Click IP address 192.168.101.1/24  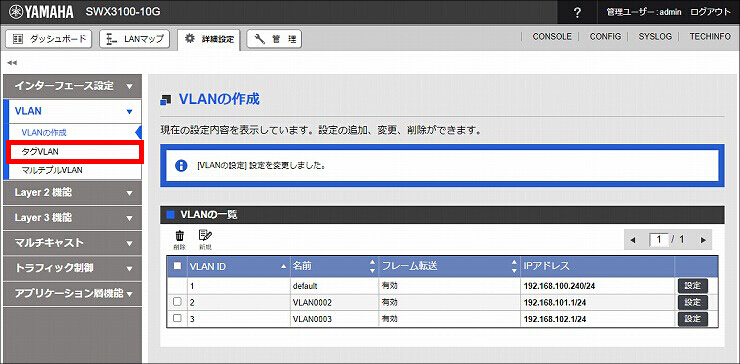coord(555,303)
